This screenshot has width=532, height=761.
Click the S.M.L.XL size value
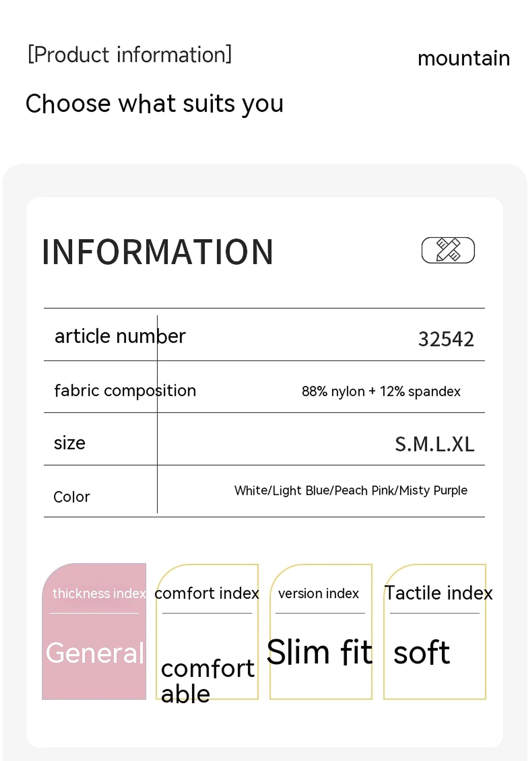(435, 444)
